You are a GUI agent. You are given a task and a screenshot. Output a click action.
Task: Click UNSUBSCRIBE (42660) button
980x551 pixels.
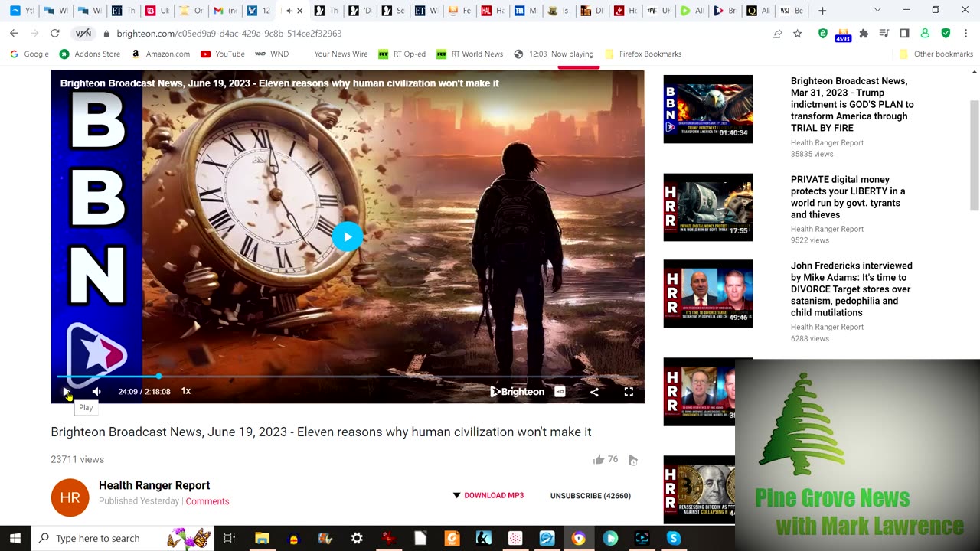590,496
